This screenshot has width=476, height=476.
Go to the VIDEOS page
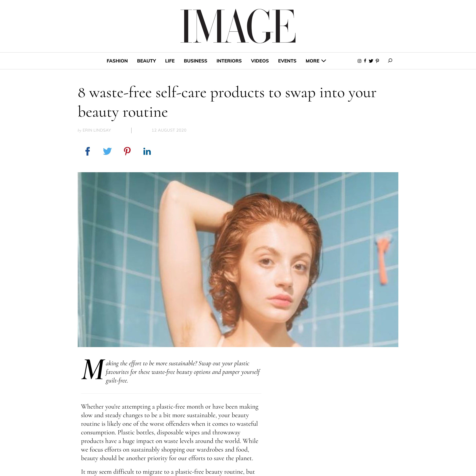(260, 61)
